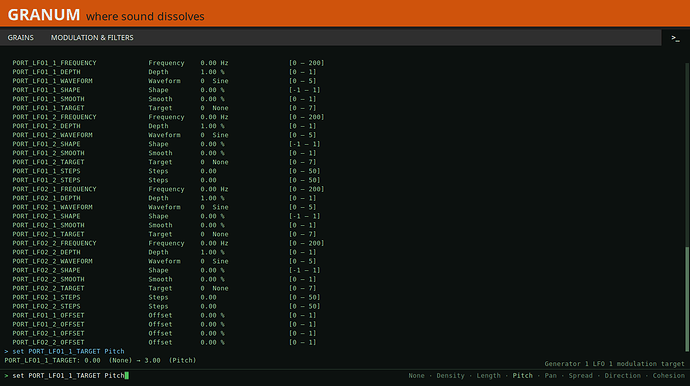Switch to the GRAINS tab
The width and height of the screenshot is (690, 386).
click(x=21, y=38)
